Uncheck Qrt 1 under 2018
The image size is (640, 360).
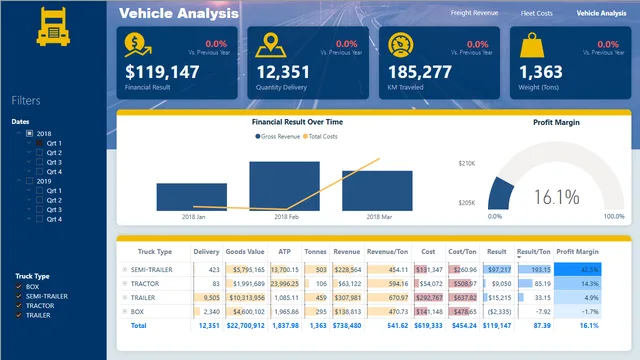click(x=39, y=143)
